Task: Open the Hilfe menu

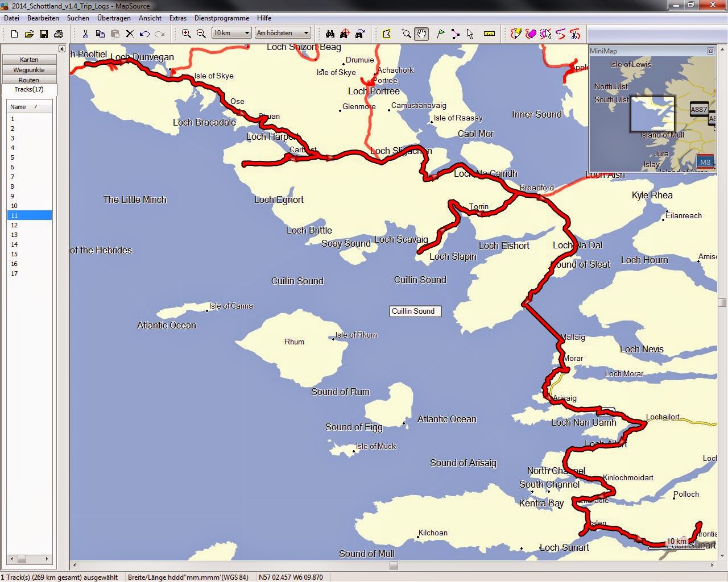Action: coord(264,18)
